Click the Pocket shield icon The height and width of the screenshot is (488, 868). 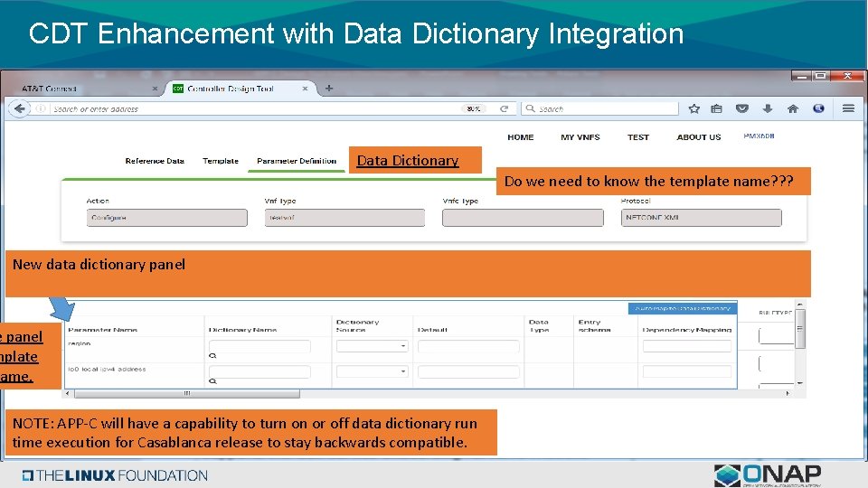coord(741,109)
